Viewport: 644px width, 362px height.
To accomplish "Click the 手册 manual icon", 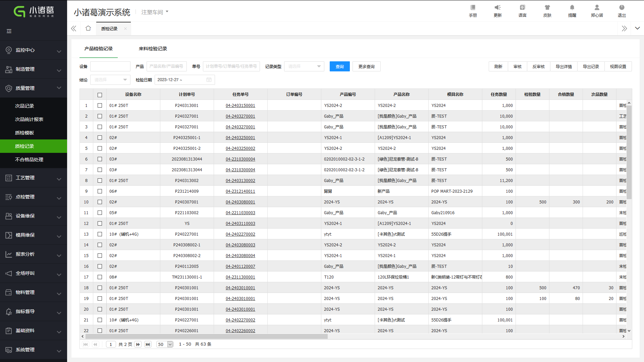I will click(473, 8).
